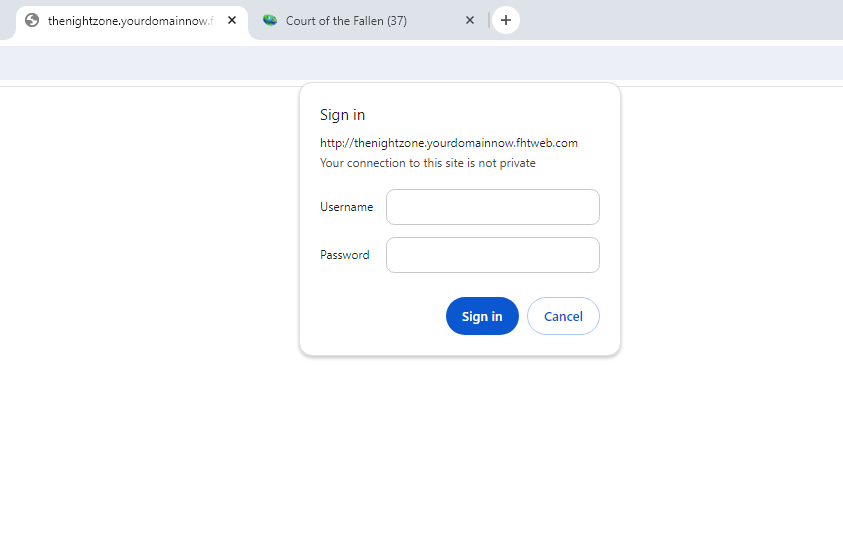Select the thenightzone.yourdomainnow tab title
This screenshot has width=843, height=554.
pos(131,21)
